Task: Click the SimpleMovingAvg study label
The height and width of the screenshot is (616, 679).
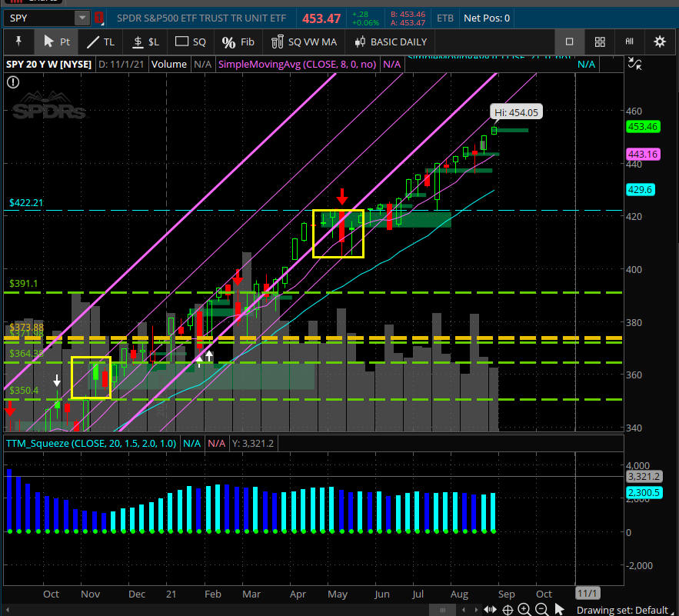Action: coord(298,65)
